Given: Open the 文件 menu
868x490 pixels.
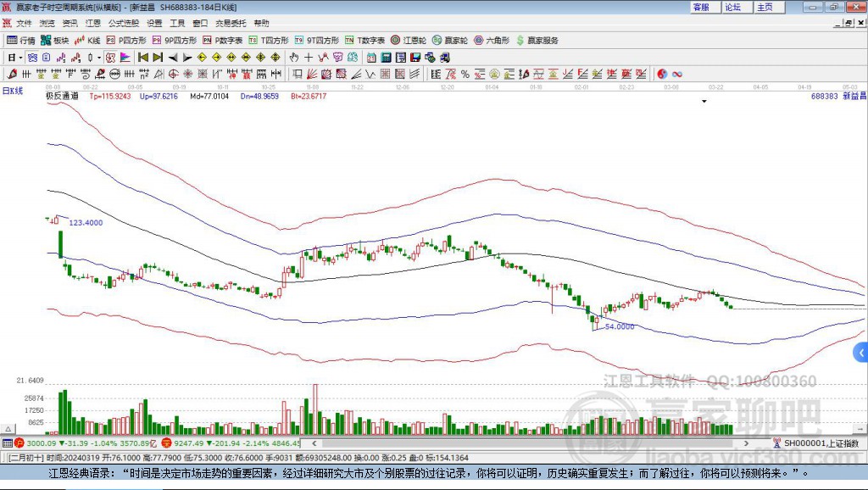Looking at the screenshot, I should [24, 23].
